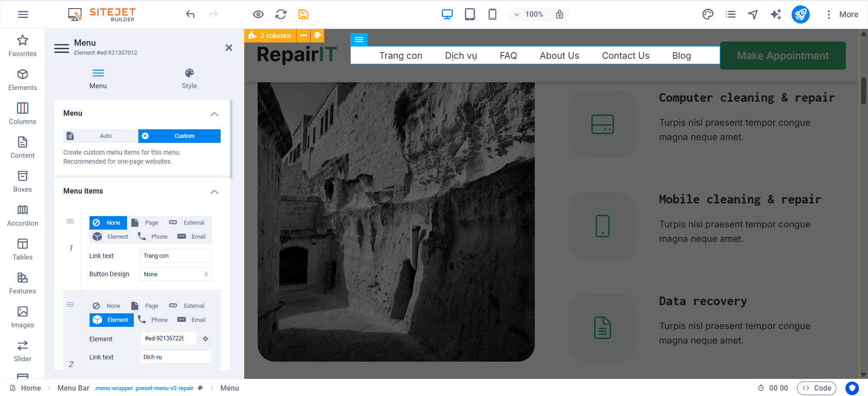Open the Button Design dropdown
Viewport: 868px width, 396px height.
(x=175, y=274)
